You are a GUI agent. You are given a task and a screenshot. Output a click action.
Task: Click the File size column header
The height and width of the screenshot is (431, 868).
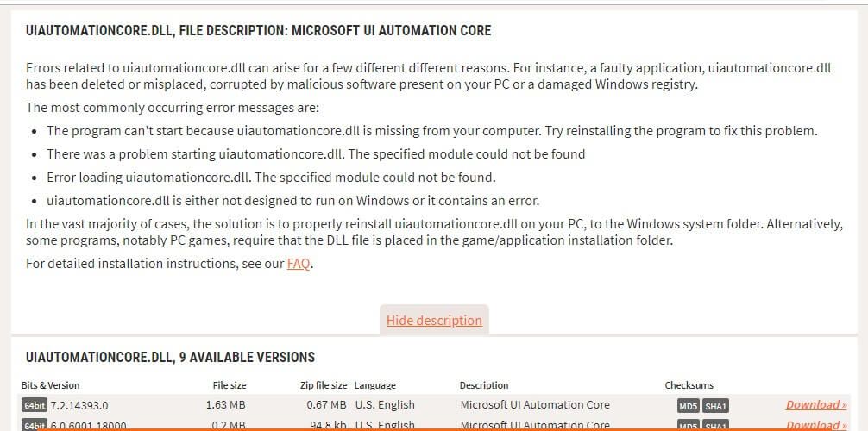tap(230, 385)
